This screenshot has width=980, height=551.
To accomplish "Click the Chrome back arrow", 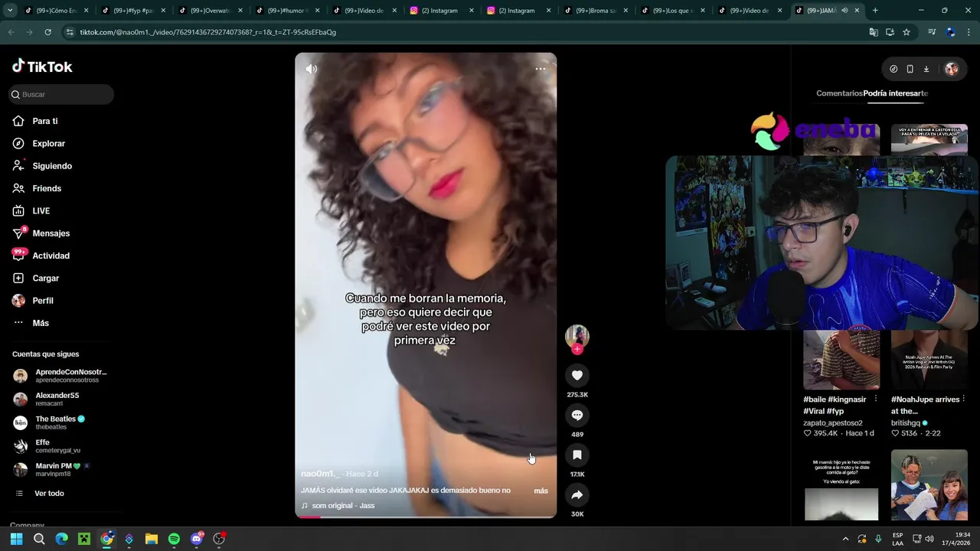I will [x=11, y=32].
